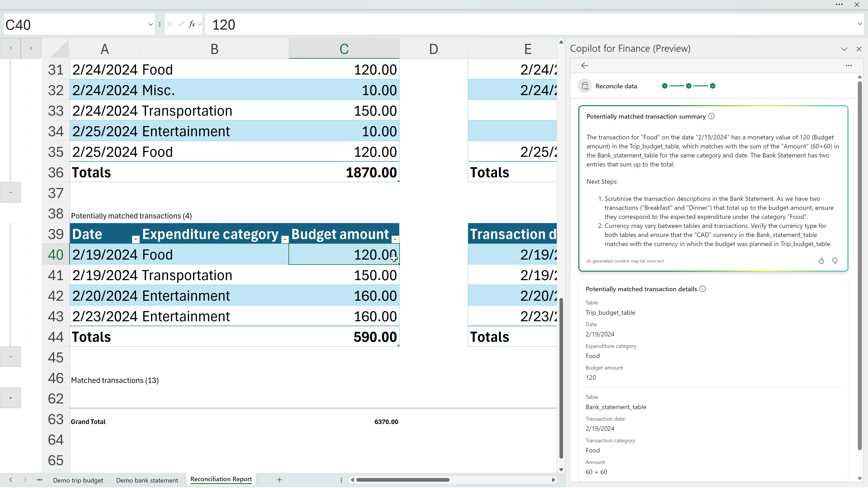Click info icon beside transaction details title
This screenshot has width=868, height=488.
703,289
